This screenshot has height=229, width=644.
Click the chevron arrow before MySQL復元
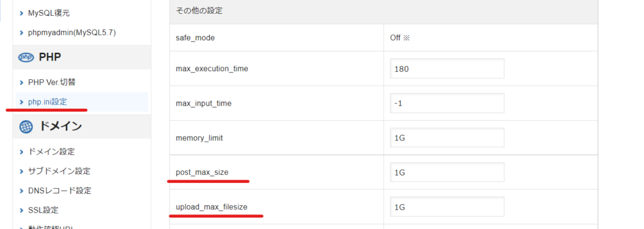coord(21,13)
